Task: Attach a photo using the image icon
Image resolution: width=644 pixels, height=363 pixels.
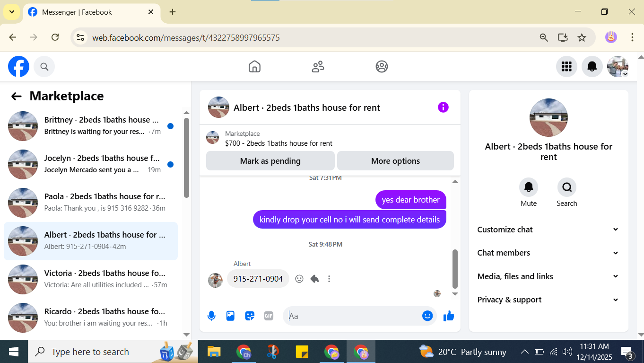Action: coord(230,316)
